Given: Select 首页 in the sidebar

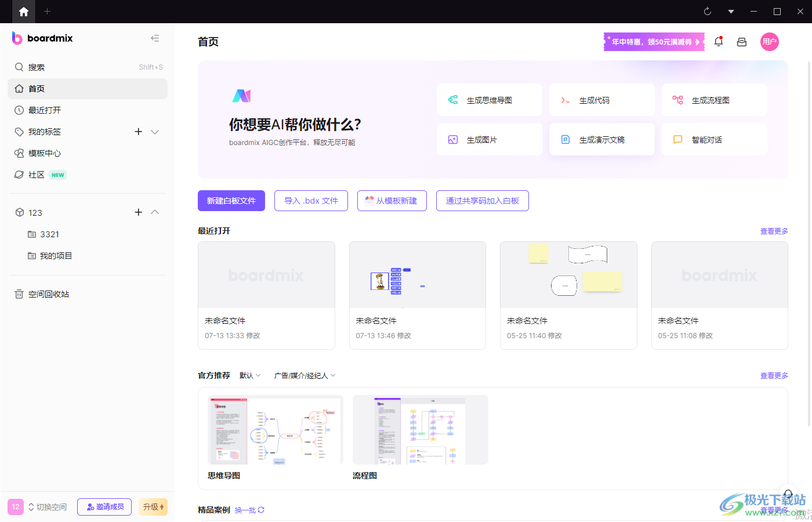Looking at the screenshot, I should click(88, 89).
